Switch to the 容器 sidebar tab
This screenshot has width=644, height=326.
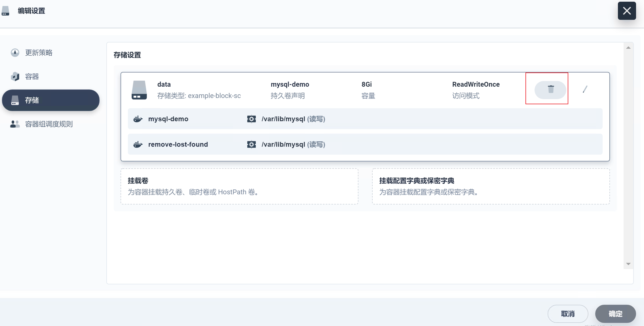point(32,76)
